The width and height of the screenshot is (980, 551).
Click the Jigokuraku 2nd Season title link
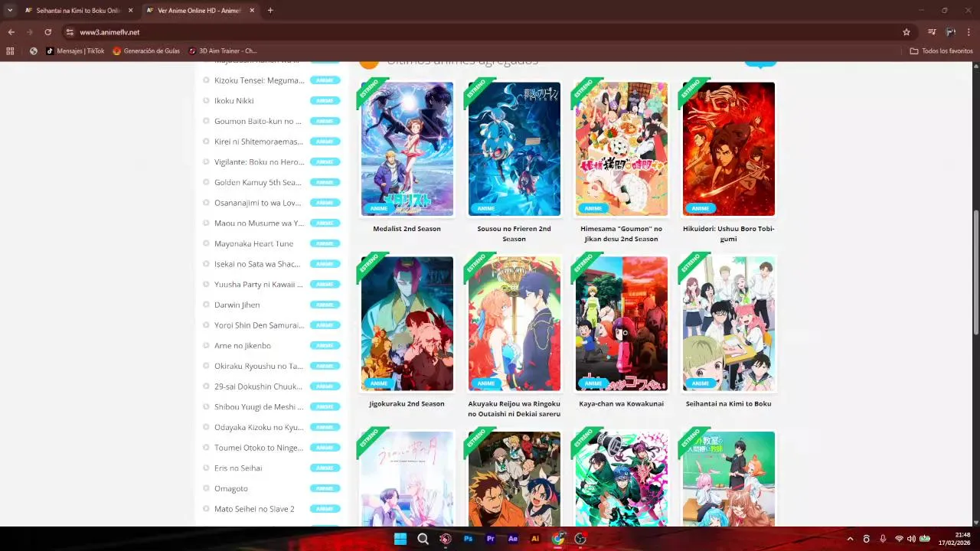pos(407,404)
